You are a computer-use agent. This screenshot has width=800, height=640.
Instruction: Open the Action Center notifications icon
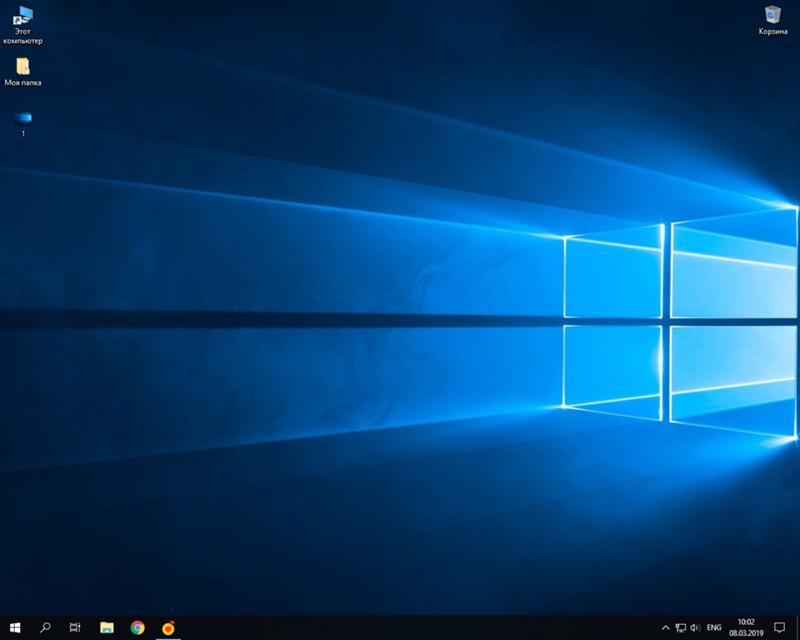780,628
